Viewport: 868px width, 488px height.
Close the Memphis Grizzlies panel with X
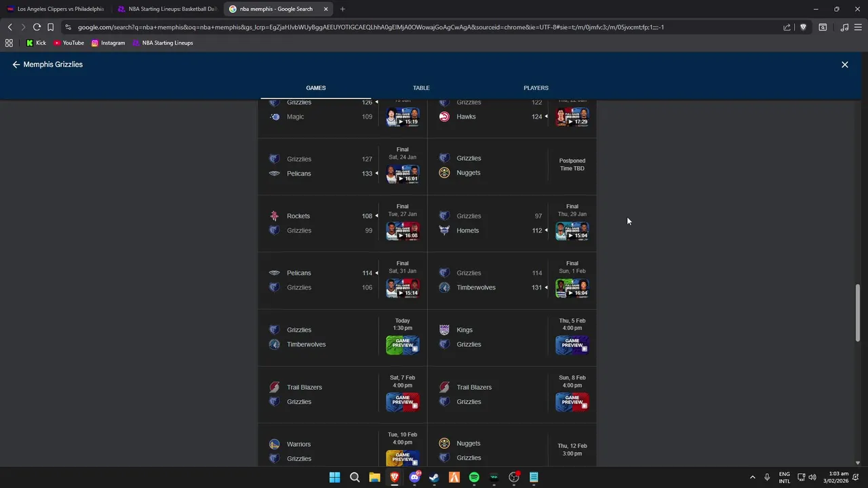tap(844, 64)
